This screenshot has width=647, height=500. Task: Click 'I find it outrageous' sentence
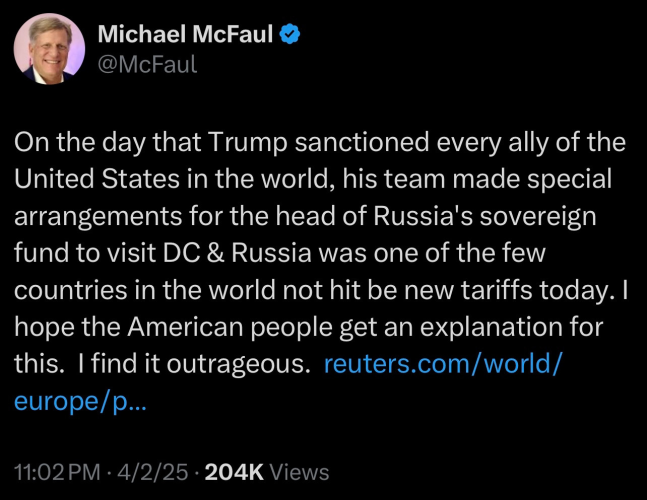[193, 364]
